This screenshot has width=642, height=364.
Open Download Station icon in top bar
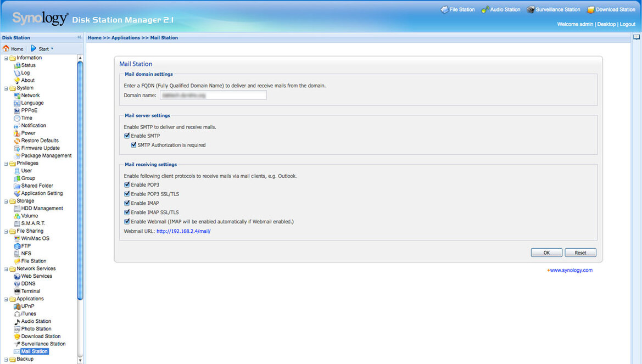coord(591,9)
